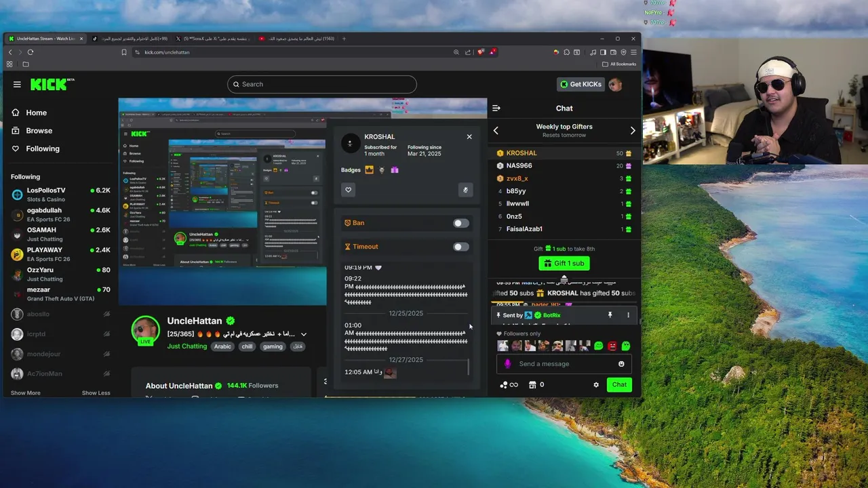Screen dimensions: 868x488
Task: Click the bookmark icon left of the address bar
Action: click(x=124, y=52)
